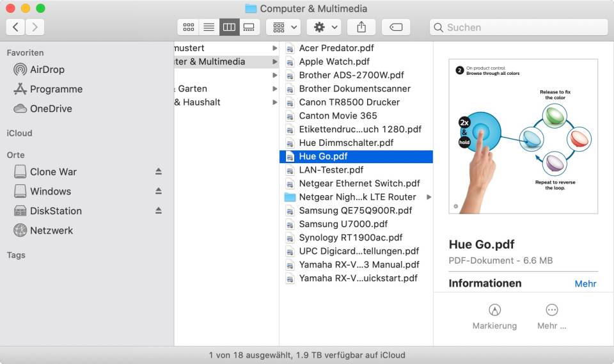This screenshot has height=364, width=614.
Task: Select Synology RT1900ac.pdf
Action: 356,237
